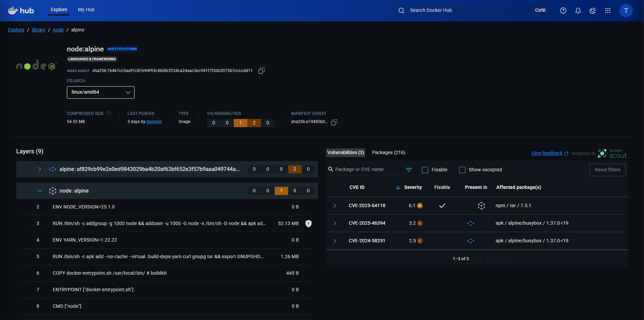Go to the library breadcrumb link
Image resolution: width=644 pixels, height=320 pixels.
pos(39,30)
